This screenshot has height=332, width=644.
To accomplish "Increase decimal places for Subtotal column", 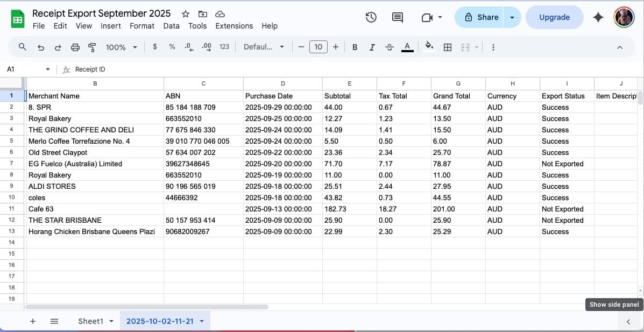I will click(x=206, y=47).
